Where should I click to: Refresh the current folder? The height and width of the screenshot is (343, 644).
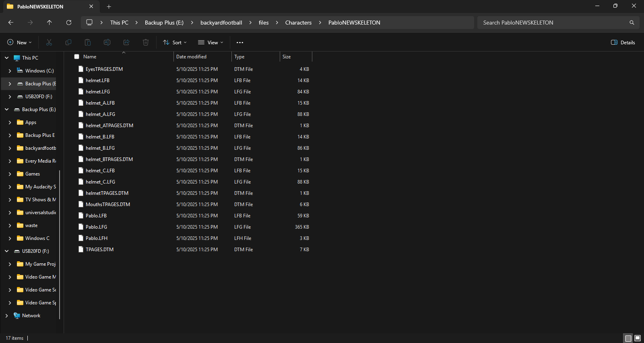[x=69, y=23]
